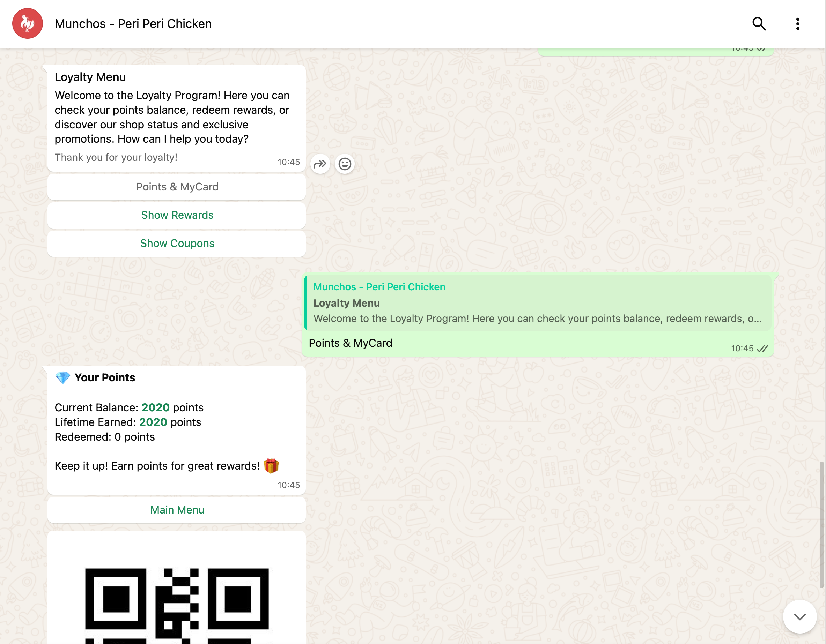This screenshot has height=644, width=826.
Task: Click the gift box emoji
Action: [271, 466]
